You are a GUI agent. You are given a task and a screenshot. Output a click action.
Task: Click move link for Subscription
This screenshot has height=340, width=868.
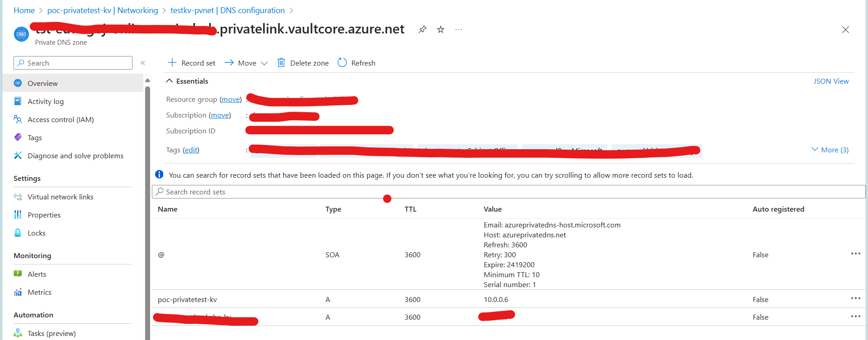pos(220,115)
